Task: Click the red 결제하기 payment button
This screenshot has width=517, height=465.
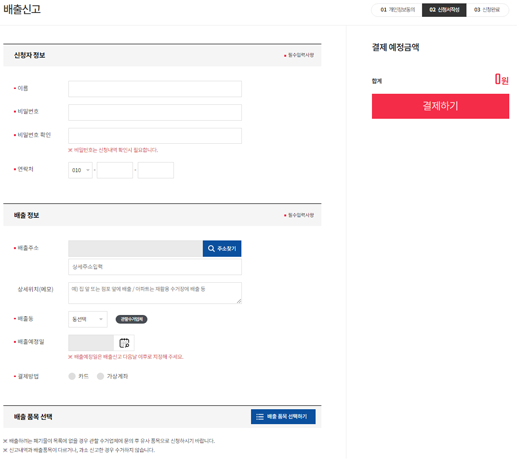Action: point(440,106)
